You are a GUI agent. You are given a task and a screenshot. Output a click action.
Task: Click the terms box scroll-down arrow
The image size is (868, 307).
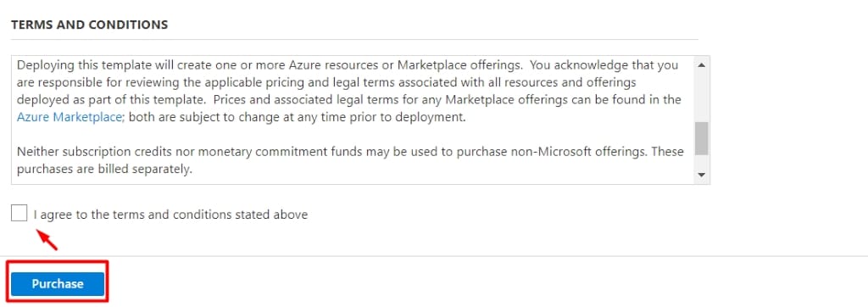(701, 175)
